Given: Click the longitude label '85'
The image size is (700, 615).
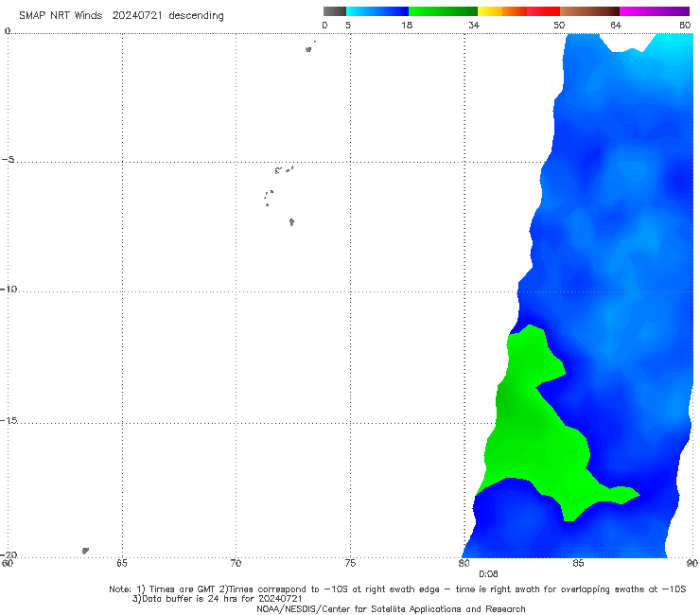Looking at the screenshot, I should (x=578, y=563).
